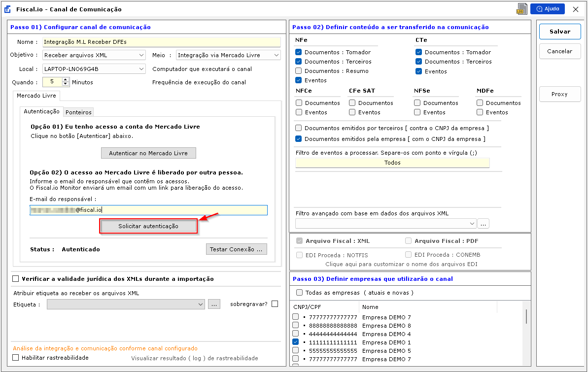The image size is (588, 372).
Task: Uncheck CTe Eventos checkbox
Action: tap(419, 71)
